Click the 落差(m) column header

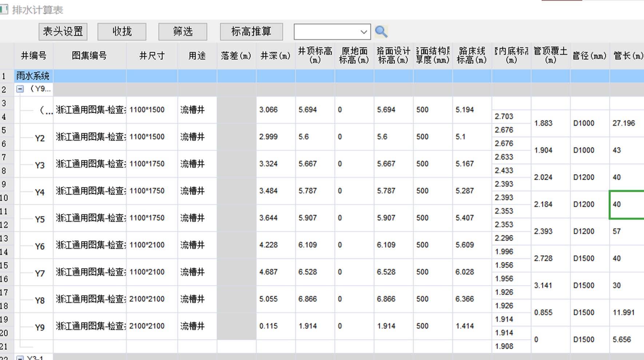click(236, 56)
